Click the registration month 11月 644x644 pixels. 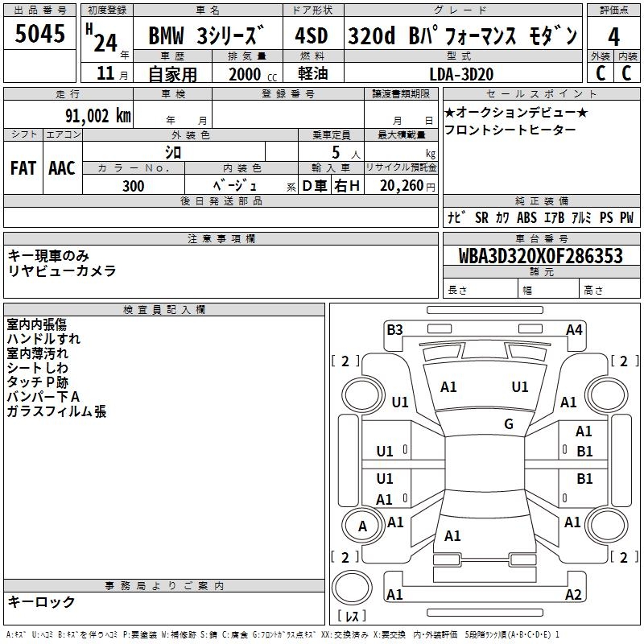pos(112,73)
